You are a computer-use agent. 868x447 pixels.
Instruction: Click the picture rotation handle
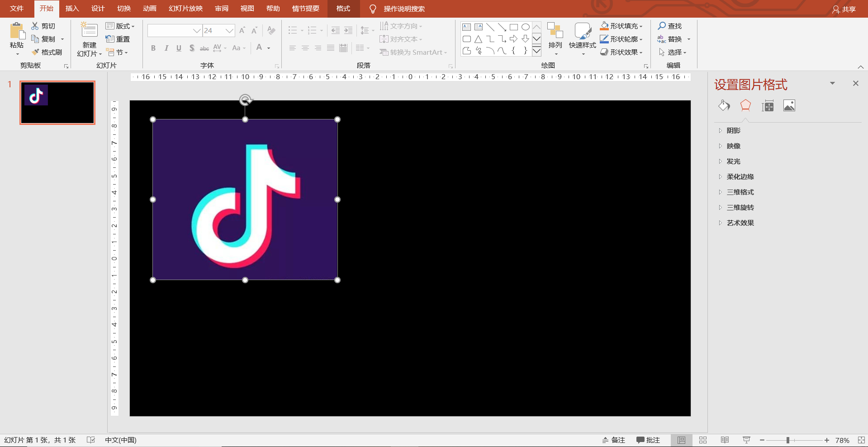click(245, 100)
